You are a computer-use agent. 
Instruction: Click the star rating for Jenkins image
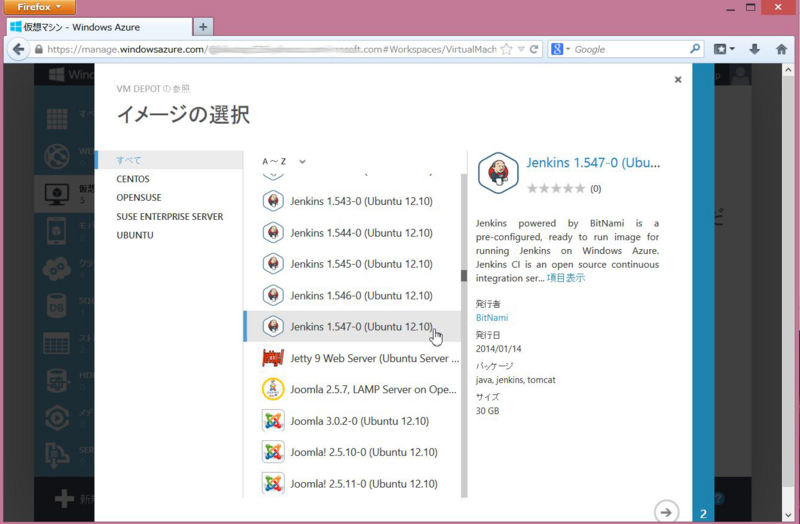click(x=556, y=189)
